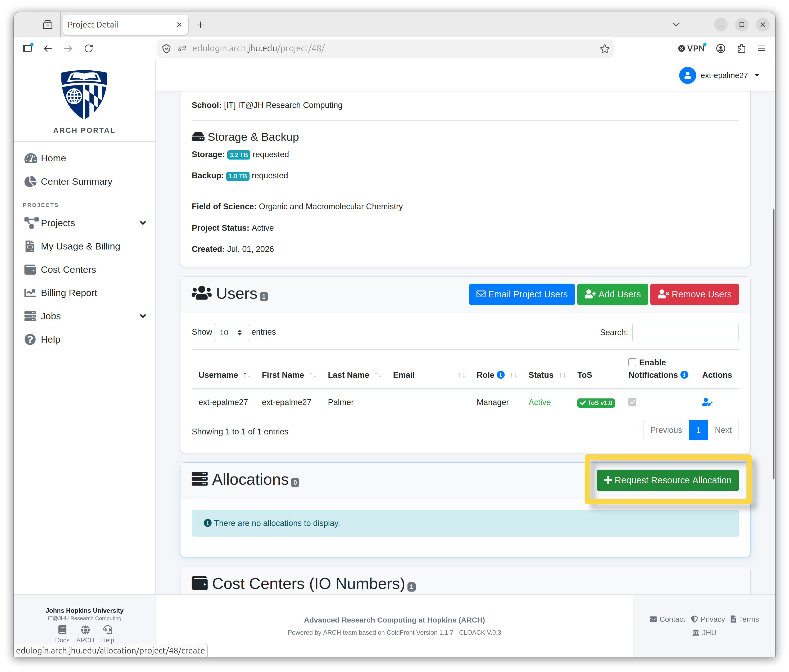Click the Remove Users button
This screenshot has width=789, height=672.
694,294
